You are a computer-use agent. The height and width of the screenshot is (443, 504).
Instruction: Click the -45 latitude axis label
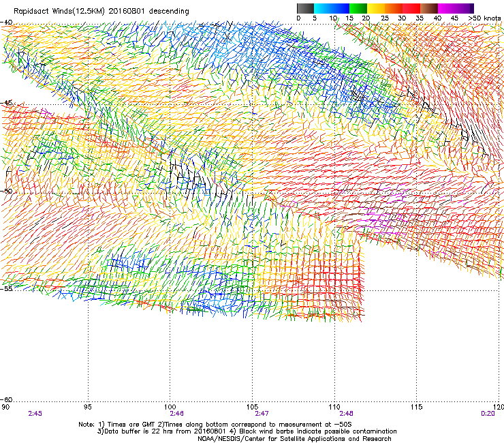point(6,103)
